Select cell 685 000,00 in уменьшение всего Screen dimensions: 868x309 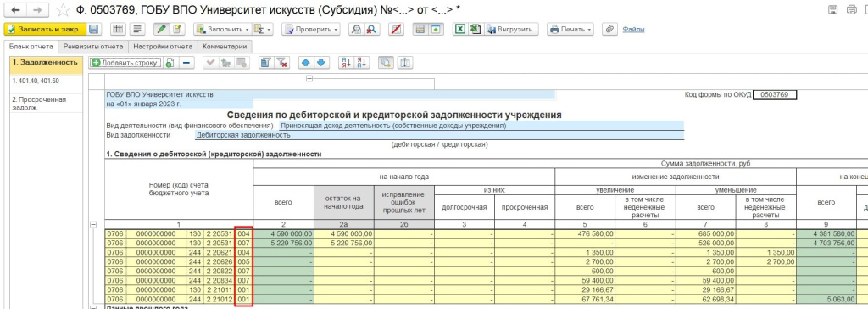pyautogui.click(x=706, y=234)
